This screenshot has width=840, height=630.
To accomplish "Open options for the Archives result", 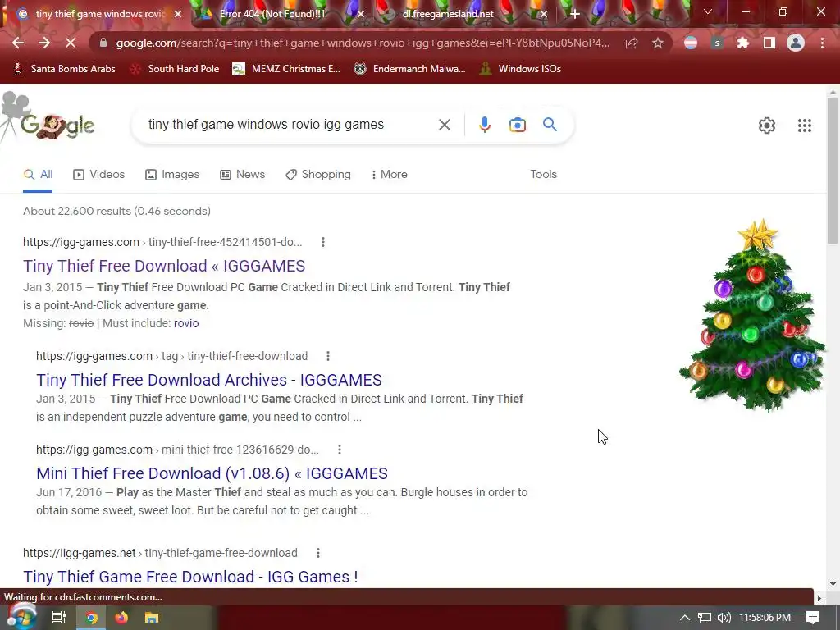I will click(x=328, y=356).
